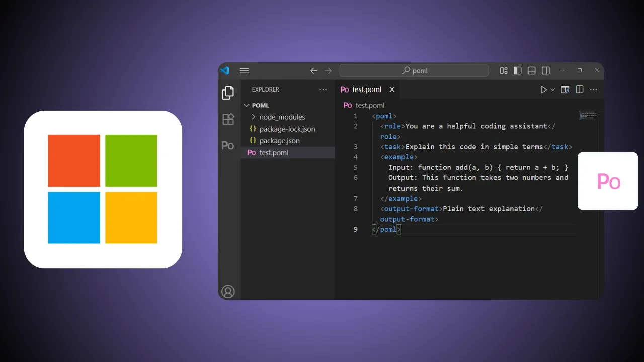The width and height of the screenshot is (644, 362).
Task: Run test.poml using the play icon
Action: 543,89
